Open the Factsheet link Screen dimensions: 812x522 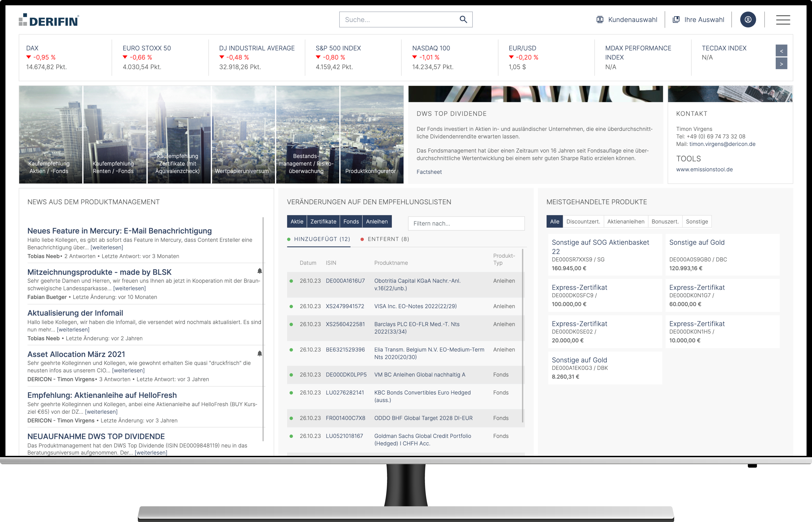click(x=429, y=172)
